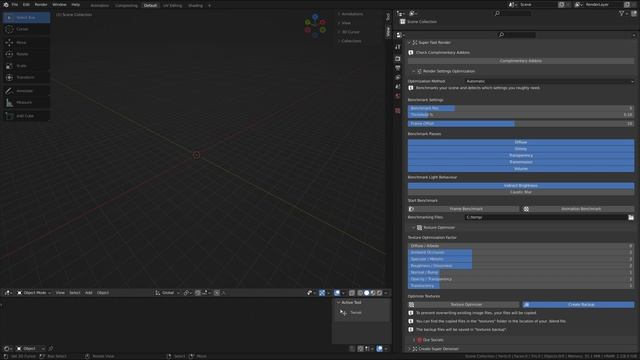Open the Texture properties tab icon
640x360 pixels.
(x=398, y=111)
